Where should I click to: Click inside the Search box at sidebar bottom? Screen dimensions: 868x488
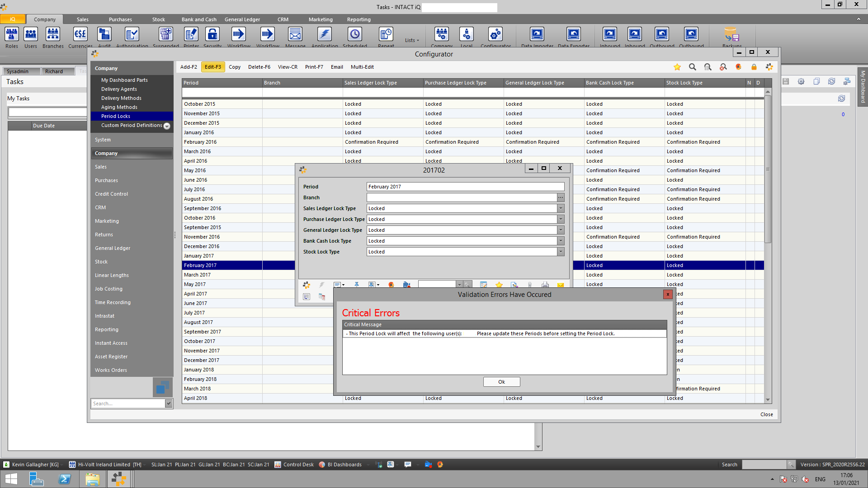(129, 403)
